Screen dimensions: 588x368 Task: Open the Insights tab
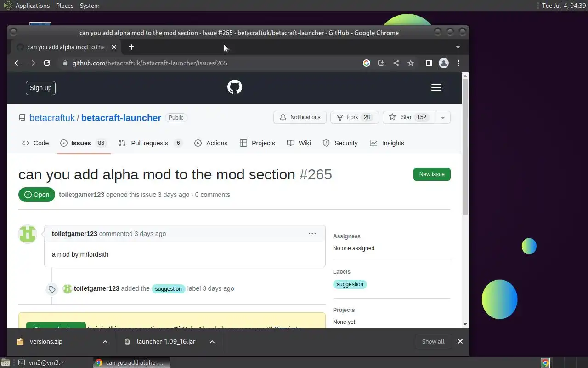(387, 143)
